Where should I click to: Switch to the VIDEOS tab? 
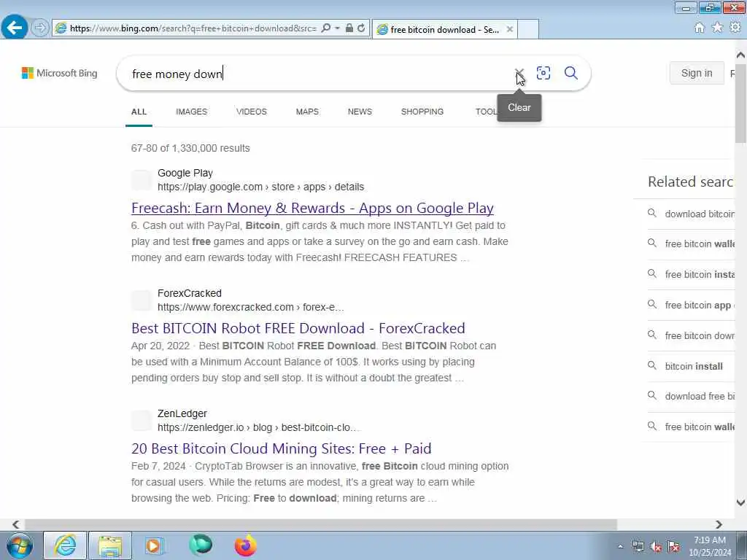click(x=252, y=112)
